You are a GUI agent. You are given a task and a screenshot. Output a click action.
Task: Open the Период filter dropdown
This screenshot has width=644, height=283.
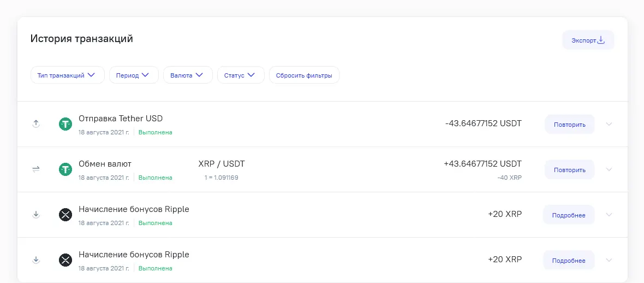point(134,75)
